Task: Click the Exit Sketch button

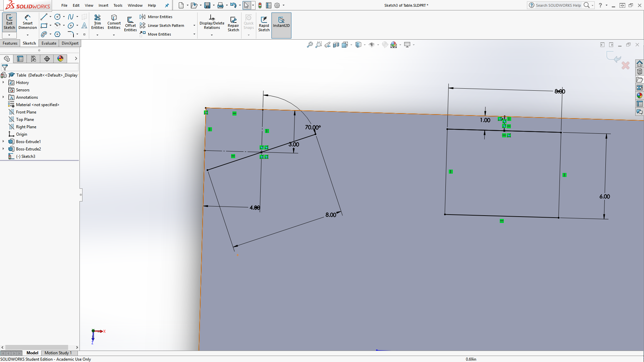Action: pos(9,22)
